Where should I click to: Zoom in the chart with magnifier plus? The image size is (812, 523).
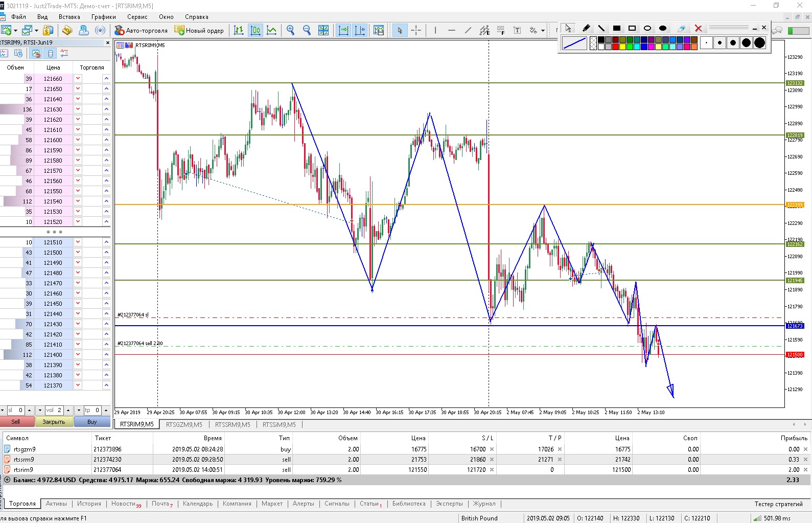click(290, 31)
